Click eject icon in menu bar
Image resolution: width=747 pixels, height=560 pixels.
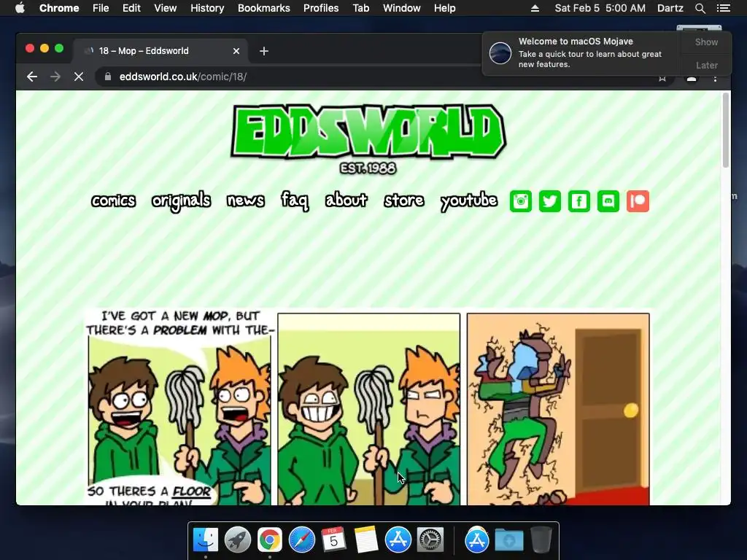pos(535,8)
